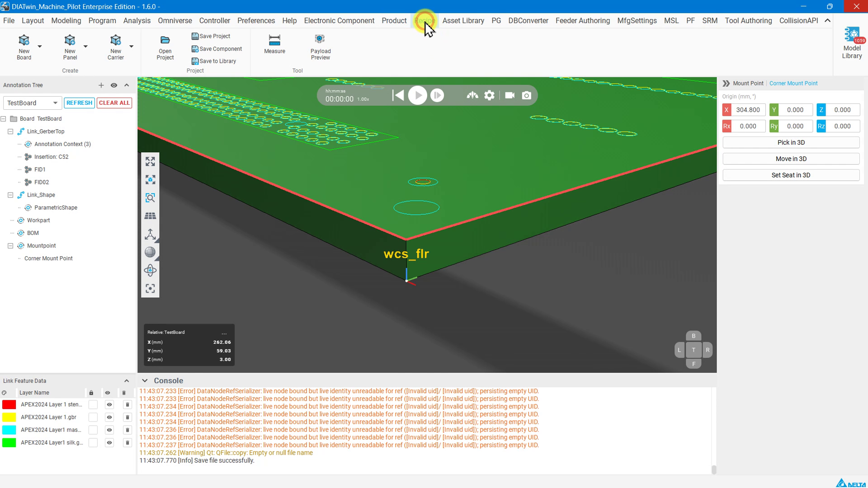
Task: Click the red swatch of APEX2024 Layer 1 sten
Action: (9, 405)
